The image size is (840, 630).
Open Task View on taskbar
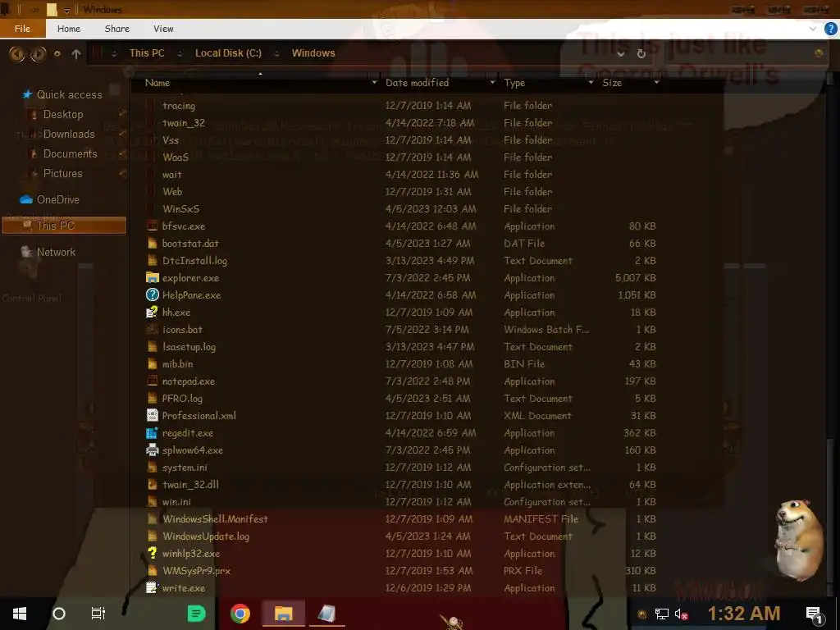pos(98,614)
